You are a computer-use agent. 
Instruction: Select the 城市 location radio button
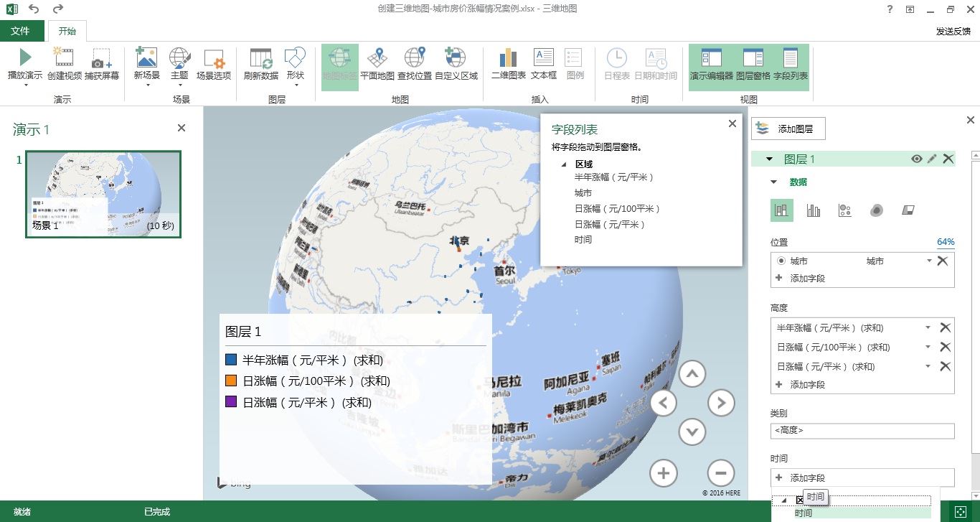(781, 261)
